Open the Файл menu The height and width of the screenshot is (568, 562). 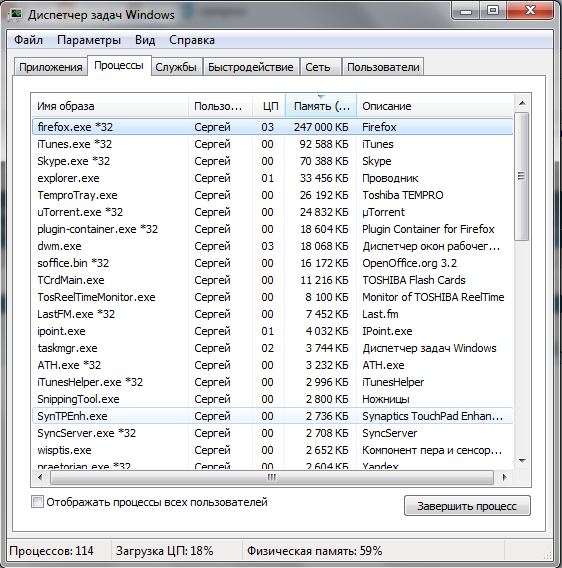[28, 40]
